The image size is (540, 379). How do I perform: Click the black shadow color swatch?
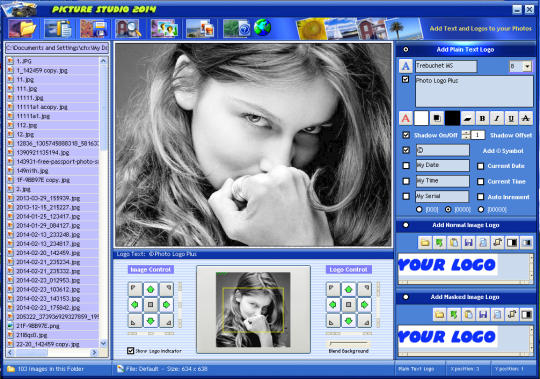pos(452,118)
